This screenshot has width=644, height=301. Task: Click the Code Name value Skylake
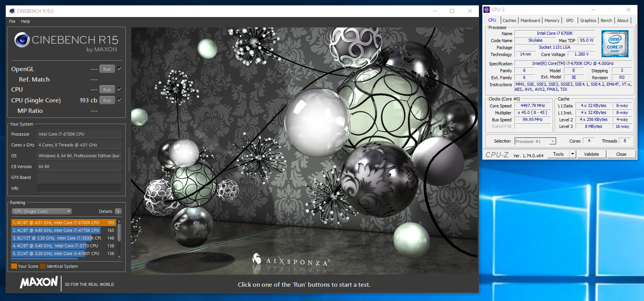535,40
